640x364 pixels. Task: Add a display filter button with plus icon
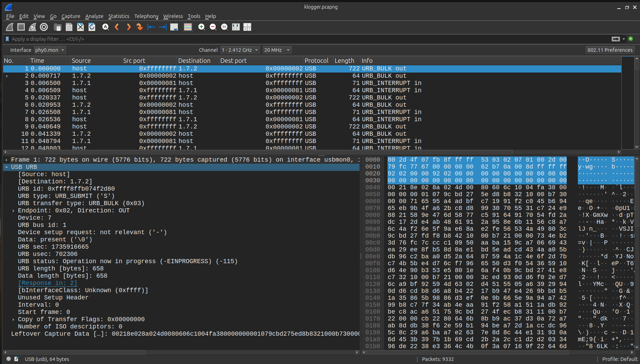[x=631, y=39]
